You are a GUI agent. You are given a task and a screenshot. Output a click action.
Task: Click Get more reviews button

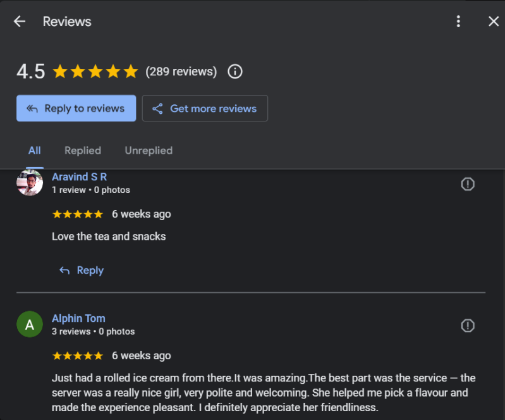(205, 108)
